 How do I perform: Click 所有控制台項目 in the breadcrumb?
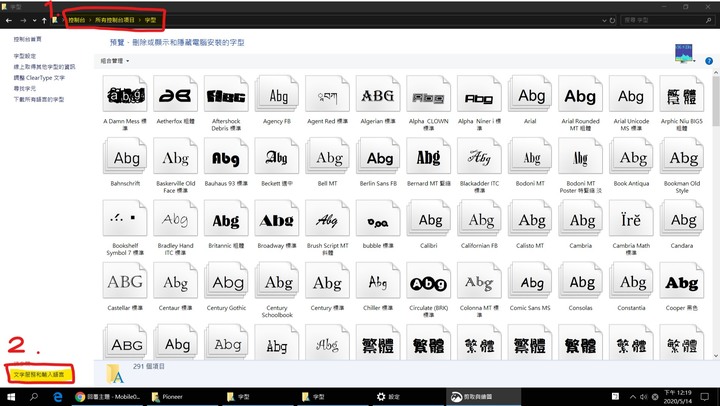coord(115,20)
